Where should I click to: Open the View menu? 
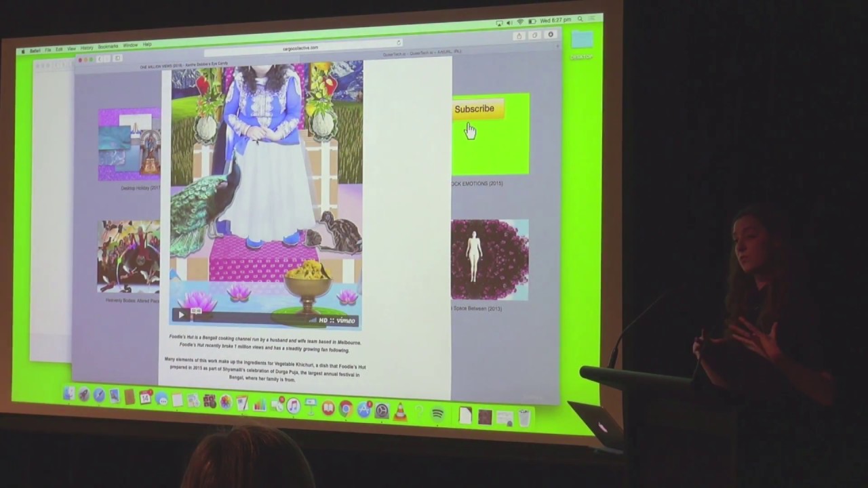pyautogui.click(x=71, y=49)
